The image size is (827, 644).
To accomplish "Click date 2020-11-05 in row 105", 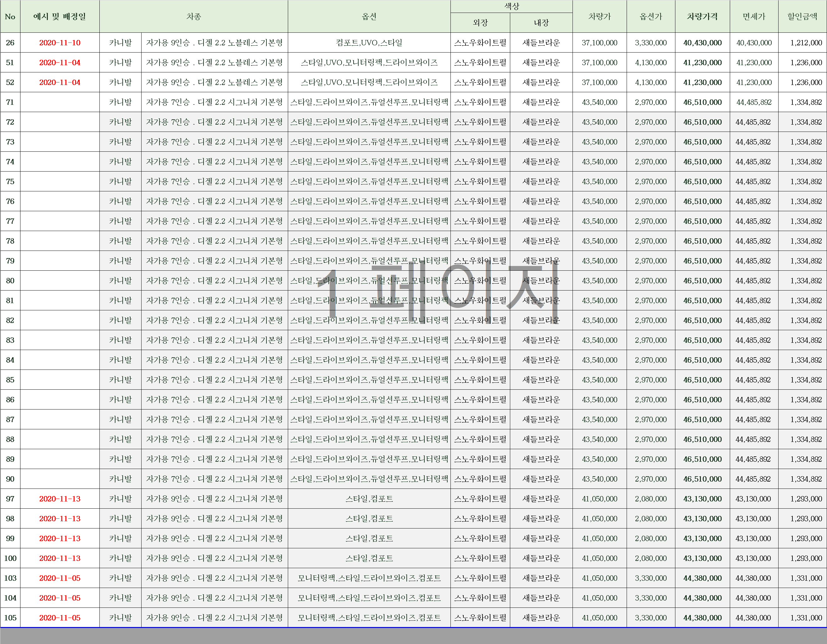I will pos(59,618).
